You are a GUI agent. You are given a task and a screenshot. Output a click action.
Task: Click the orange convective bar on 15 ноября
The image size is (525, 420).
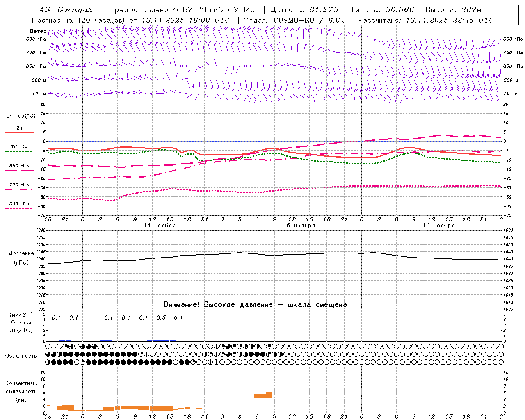pyautogui.click(x=263, y=395)
